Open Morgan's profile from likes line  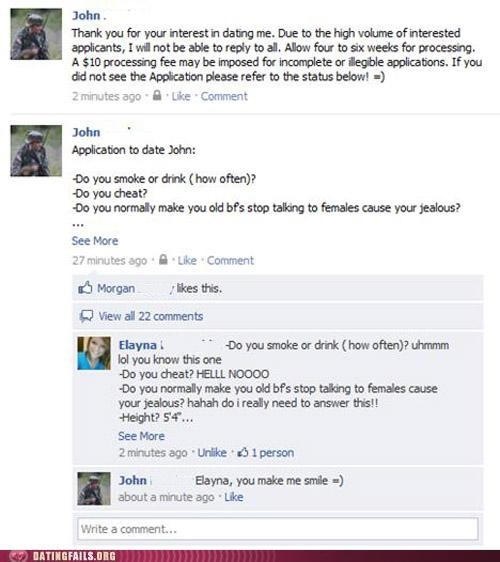coord(116,288)
